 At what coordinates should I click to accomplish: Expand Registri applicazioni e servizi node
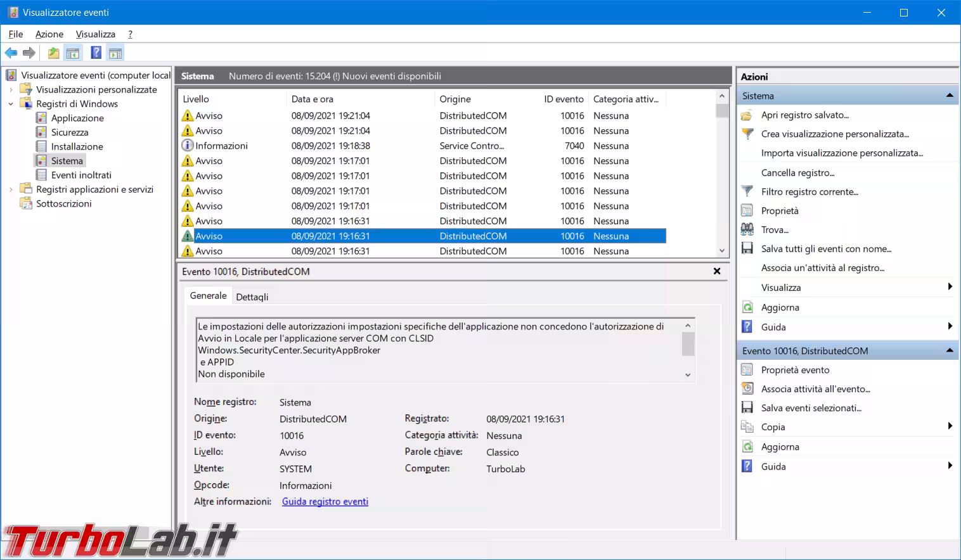tap(11, 189)
